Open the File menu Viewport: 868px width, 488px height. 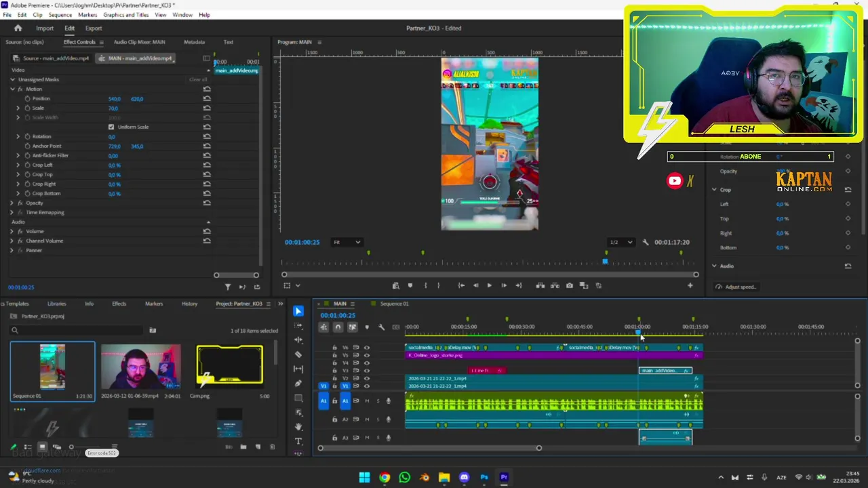(7, 15)
